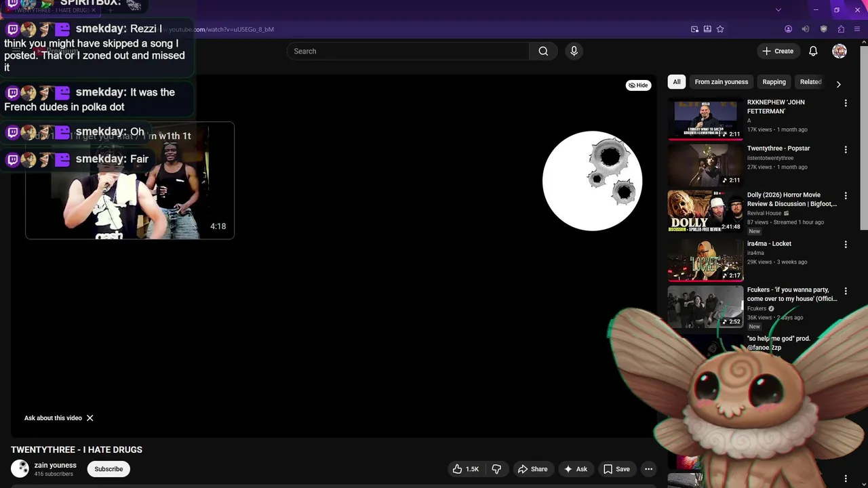The image size is (868, 488).
Task: Open the browser extensions puzzle icon
Action: pos(841,29)
